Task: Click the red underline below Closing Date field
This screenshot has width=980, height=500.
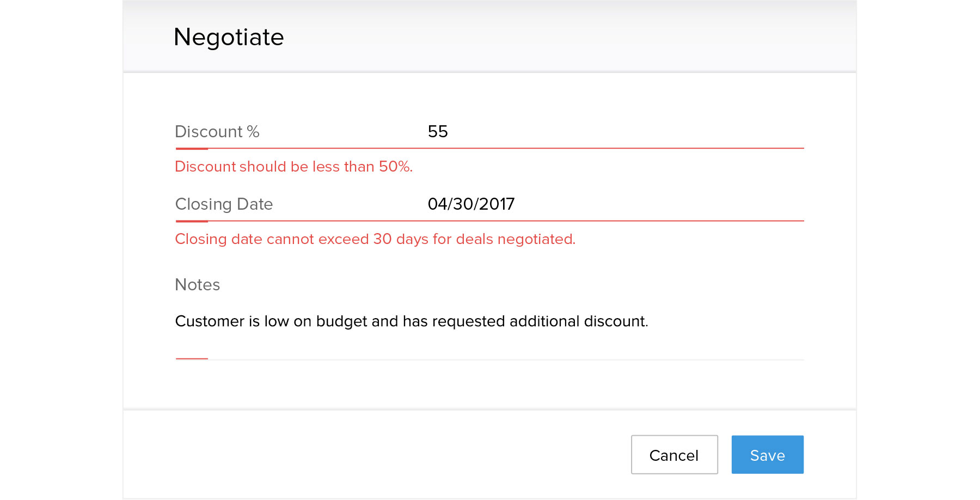Action: point(489,221)
